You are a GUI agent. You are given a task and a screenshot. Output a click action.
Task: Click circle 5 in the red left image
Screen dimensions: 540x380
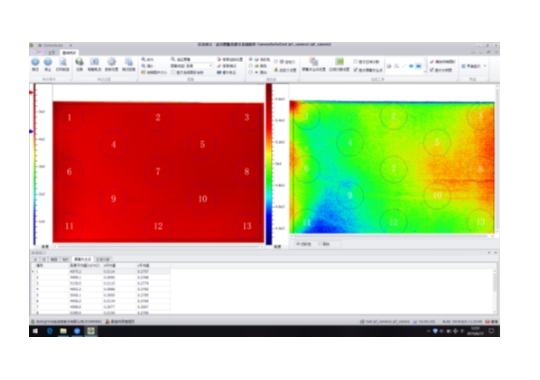(202, 144)
